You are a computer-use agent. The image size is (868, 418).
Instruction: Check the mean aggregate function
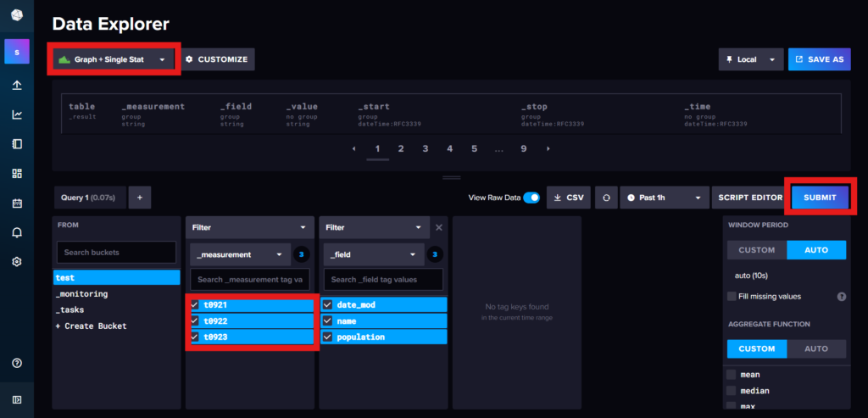coord(732,374)
